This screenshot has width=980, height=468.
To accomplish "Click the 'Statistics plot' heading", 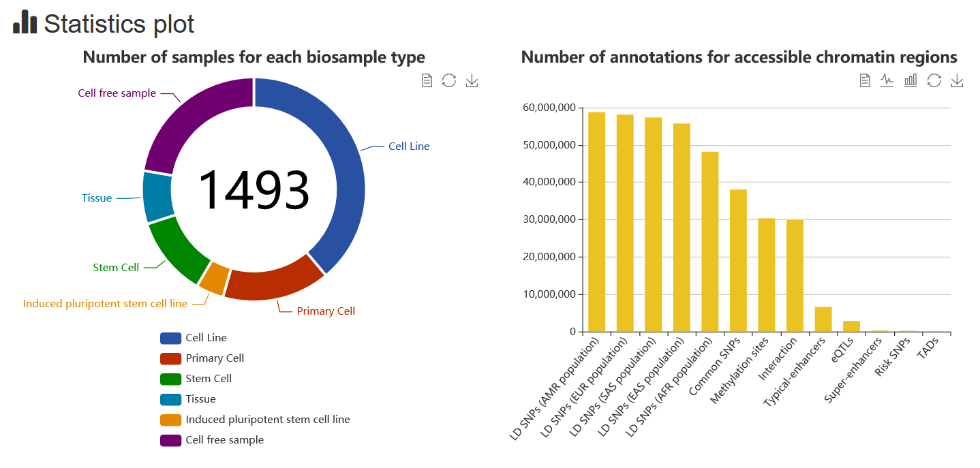I will tap(119, 24).
